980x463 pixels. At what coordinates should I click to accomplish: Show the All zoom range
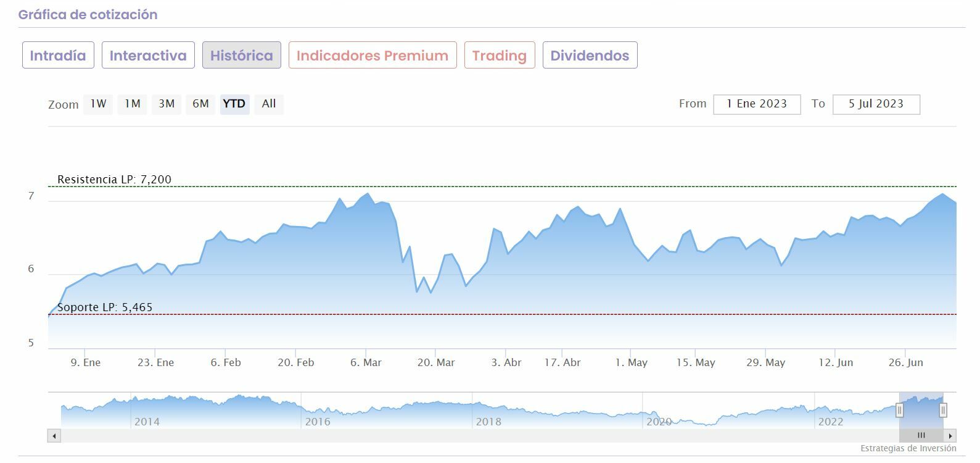click(x=268, y=104)
